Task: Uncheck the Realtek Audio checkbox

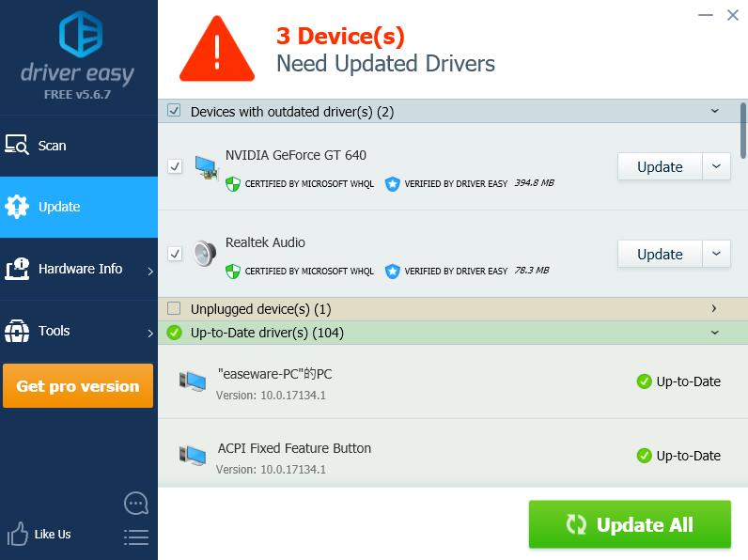Action: 175,254
